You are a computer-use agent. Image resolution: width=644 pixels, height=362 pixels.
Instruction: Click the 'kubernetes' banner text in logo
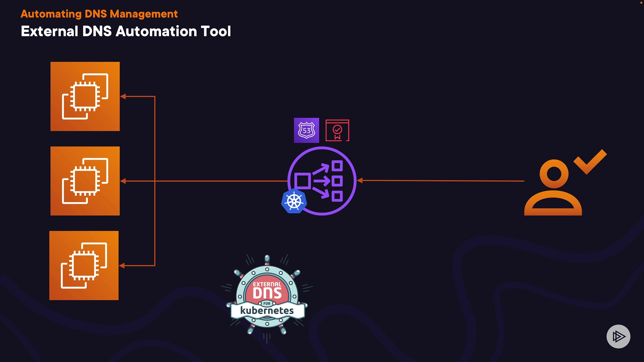click(x=267, y=310)
